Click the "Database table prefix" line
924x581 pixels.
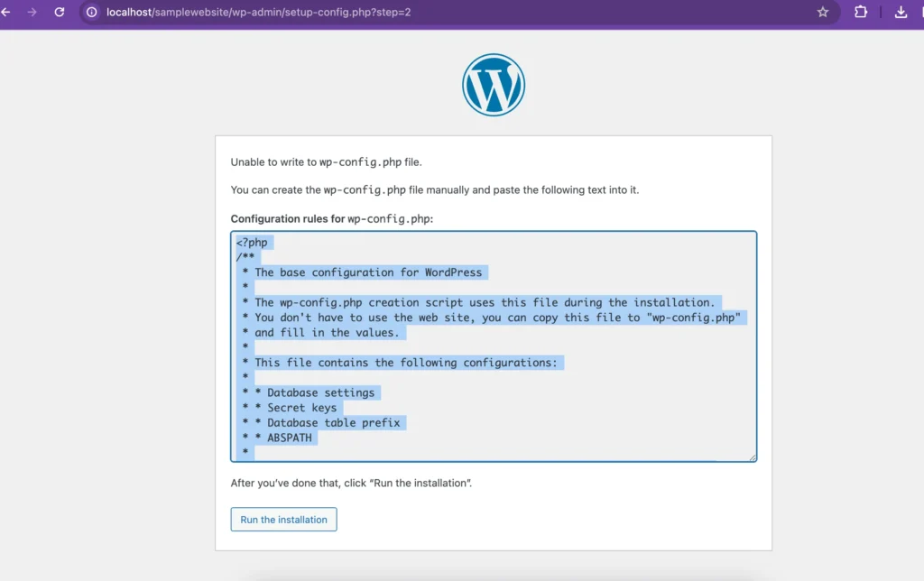pos(334,422)
